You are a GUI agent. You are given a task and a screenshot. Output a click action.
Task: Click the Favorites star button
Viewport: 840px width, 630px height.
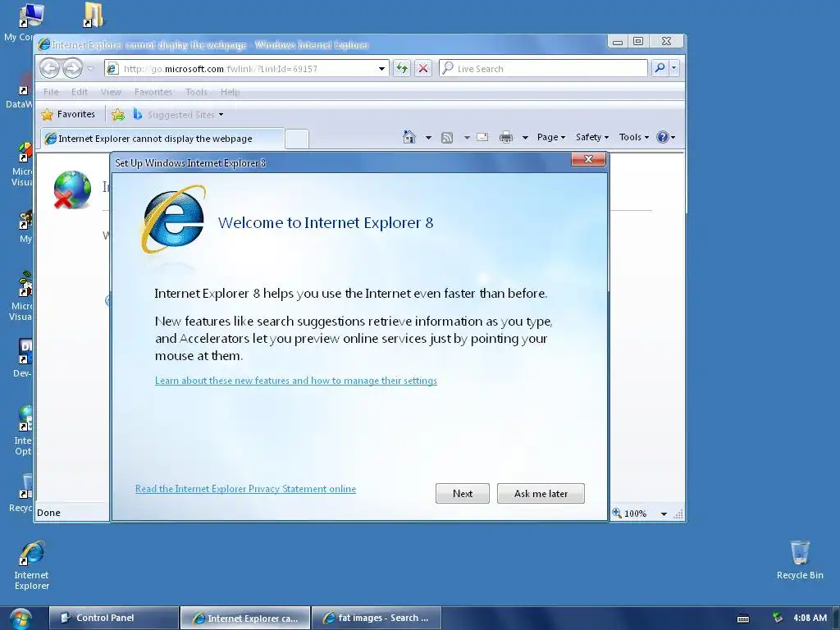pos(68,114)
